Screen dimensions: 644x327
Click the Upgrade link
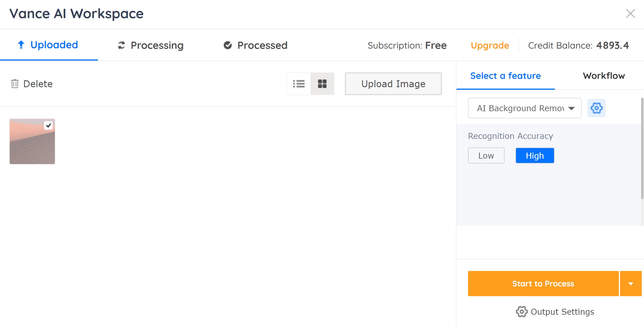pos(490,45)
